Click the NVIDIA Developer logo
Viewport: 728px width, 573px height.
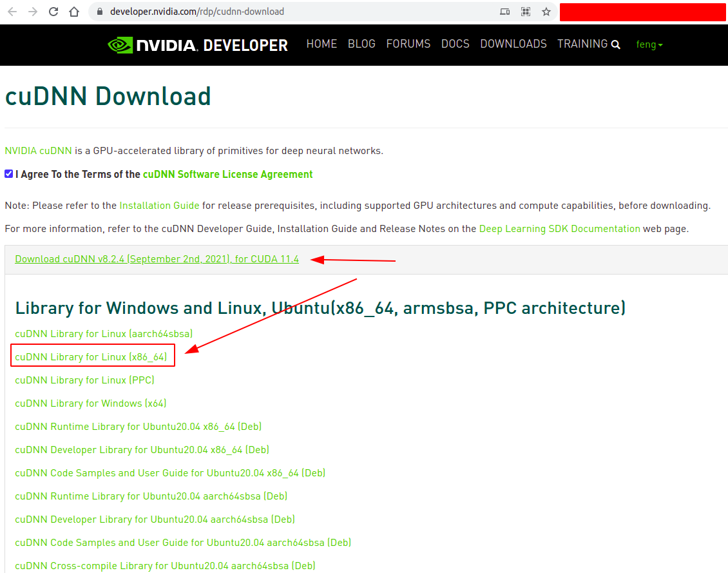point(198,45)
